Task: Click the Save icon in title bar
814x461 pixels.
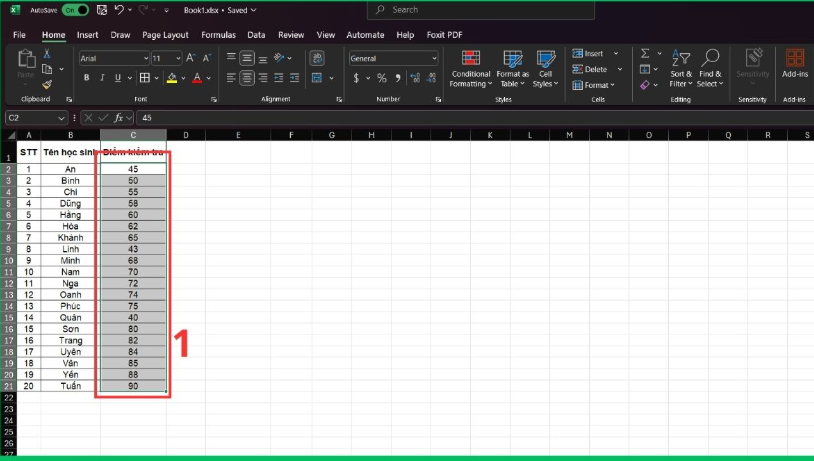Action: 102,10
